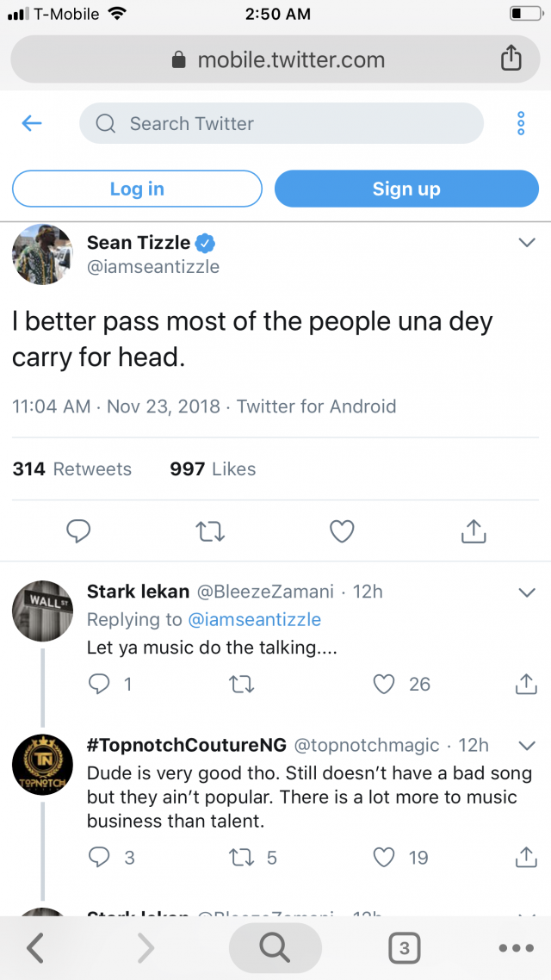Like Stark lekan's reply with 26 likes

(x=384, y=684)
